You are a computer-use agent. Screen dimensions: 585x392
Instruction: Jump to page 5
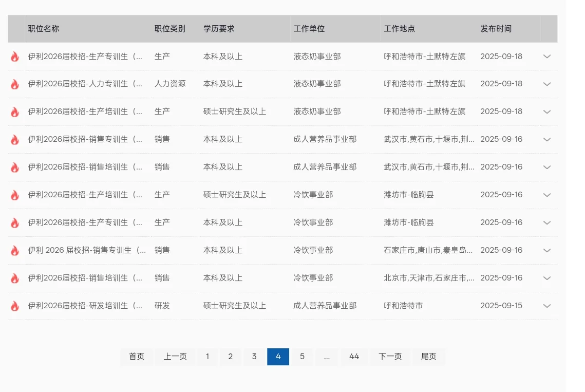pyautogui.click(x=302, y=357)
